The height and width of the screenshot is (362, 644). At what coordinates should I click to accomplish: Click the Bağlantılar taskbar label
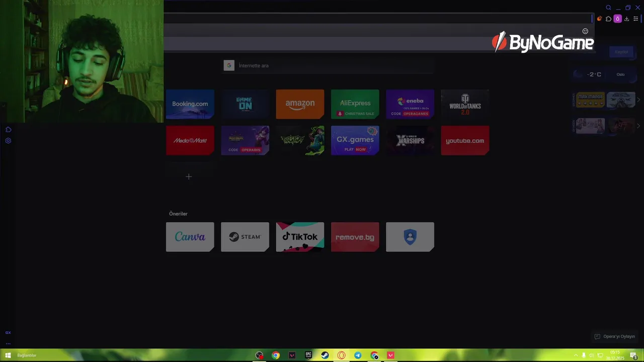coord(27,355)
